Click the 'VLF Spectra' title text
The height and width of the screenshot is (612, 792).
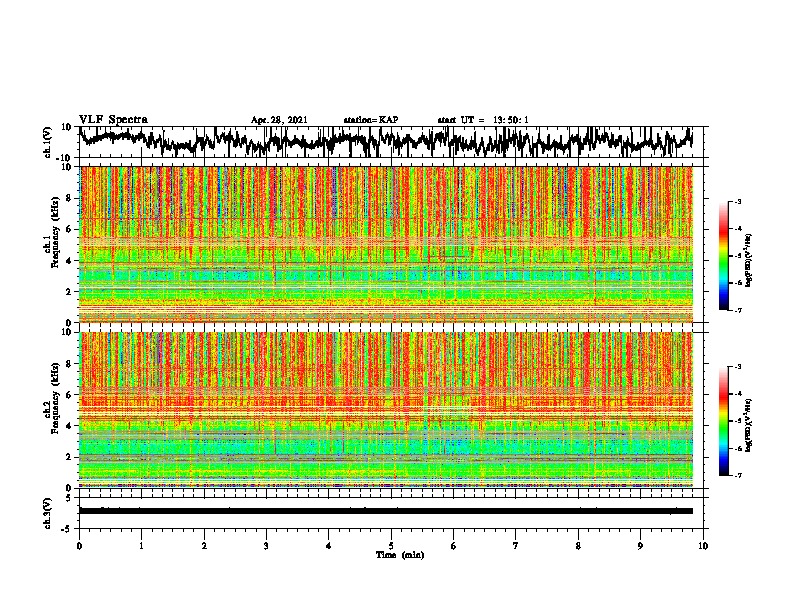click(x=113, y=120)
